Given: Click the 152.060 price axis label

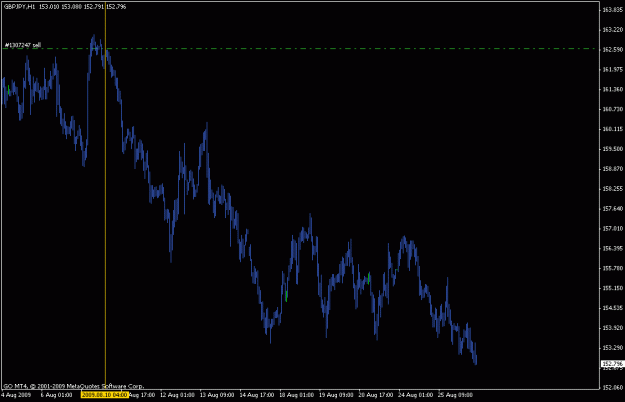Looking at the screenshot, I should tap(612, 388).
